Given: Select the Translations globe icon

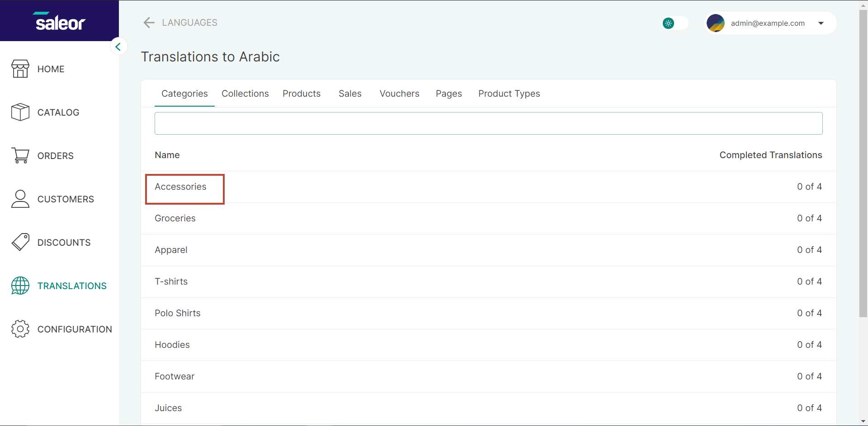Looking at the screenshot, I should (x=20, y=286).
